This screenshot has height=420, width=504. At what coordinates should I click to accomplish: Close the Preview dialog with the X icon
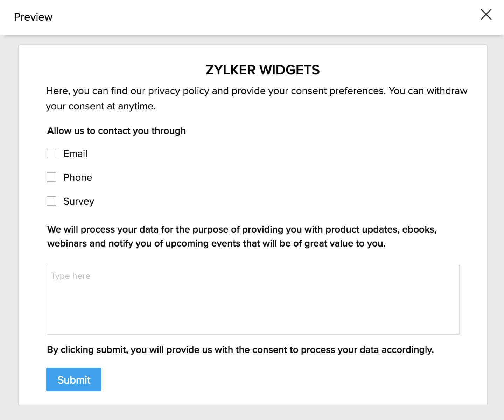click(486, 15)
